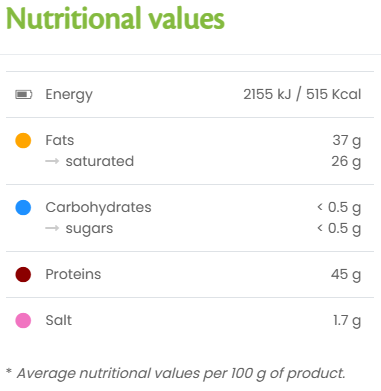Click the arrow icon before saturated
Viewport: 381px width, 391px height.
point(52,161)
